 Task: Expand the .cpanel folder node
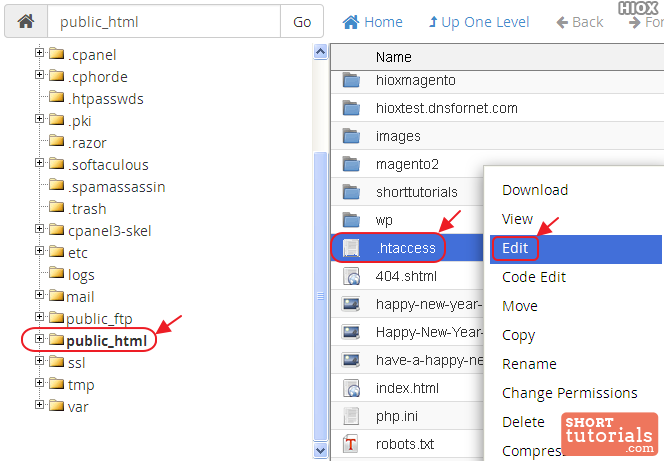(x=39, y=52)
